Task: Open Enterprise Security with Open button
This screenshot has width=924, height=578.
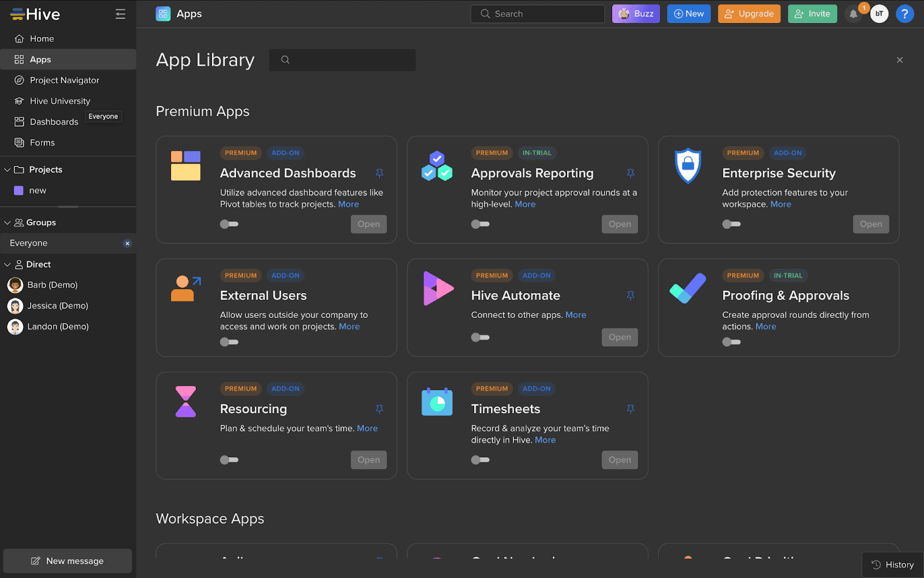Action: click(871, 224)
